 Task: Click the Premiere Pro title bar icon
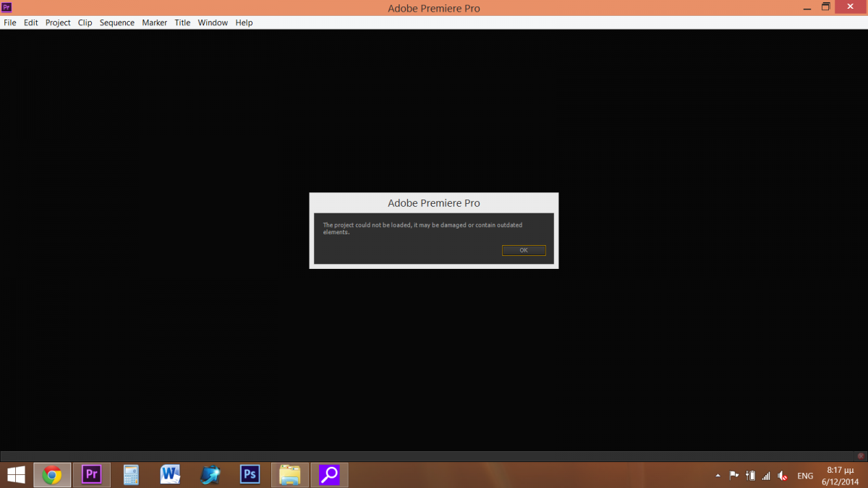pos(7,7)
